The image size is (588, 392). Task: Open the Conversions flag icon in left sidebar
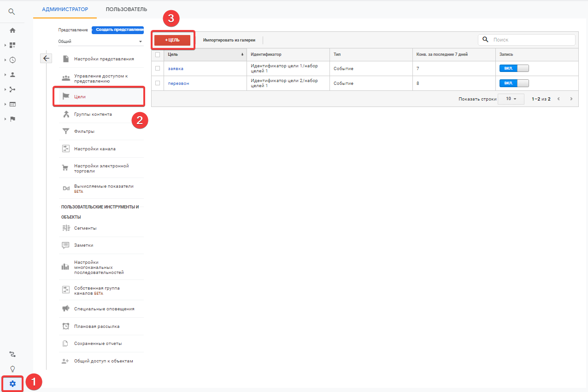click(x=12, y=119)
